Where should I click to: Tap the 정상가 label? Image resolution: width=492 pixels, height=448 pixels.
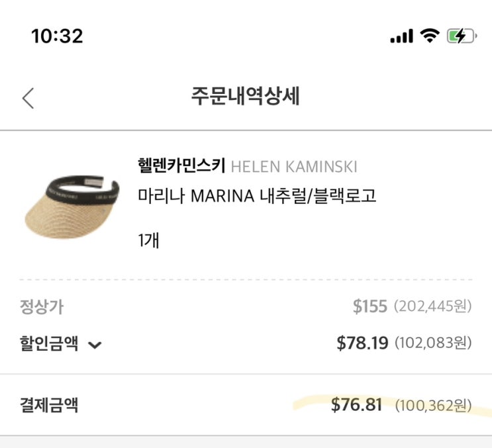click(x=42, y=307)
